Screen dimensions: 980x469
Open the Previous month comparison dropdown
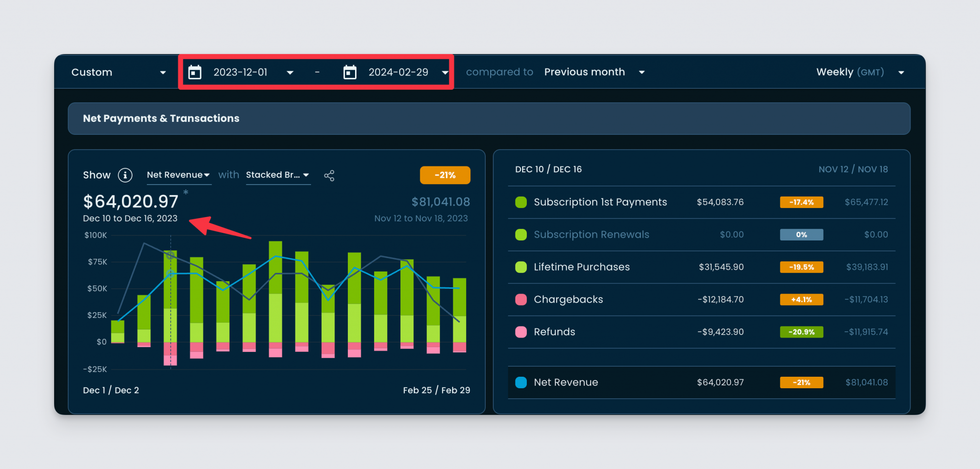pyautogui.click(x=594, y=72)
